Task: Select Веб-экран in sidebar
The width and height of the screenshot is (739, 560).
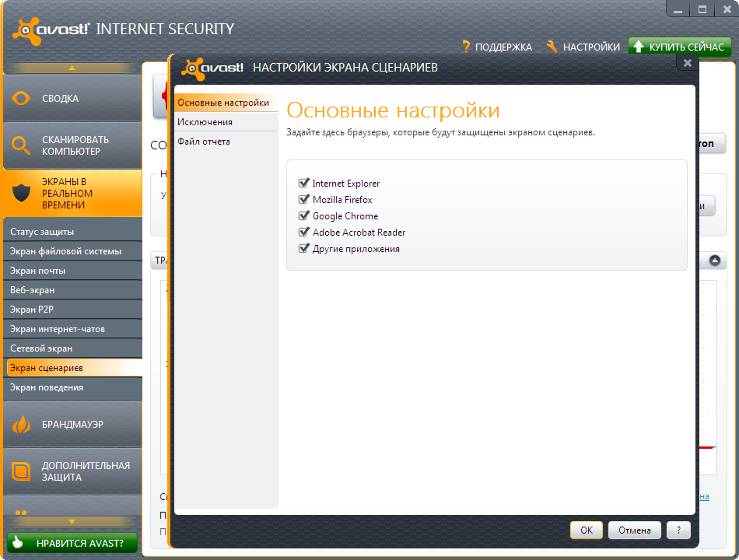Action: click(72, 290)
